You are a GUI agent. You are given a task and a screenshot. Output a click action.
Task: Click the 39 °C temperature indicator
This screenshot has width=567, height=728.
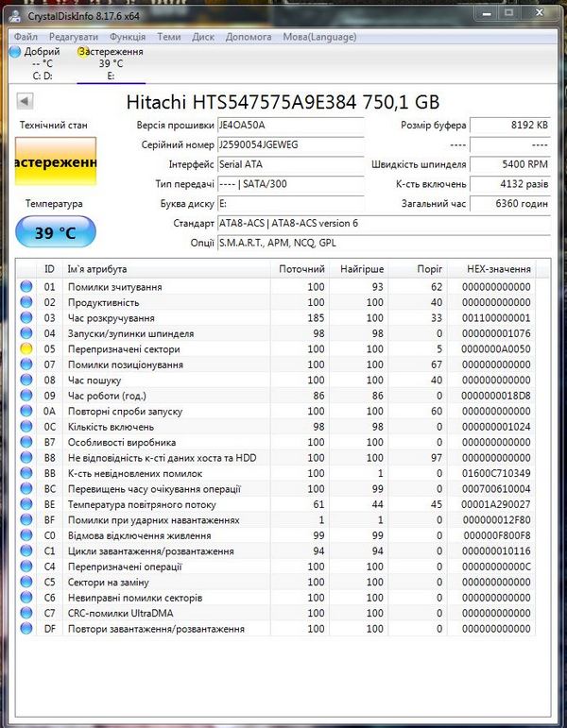coord(56,231)
